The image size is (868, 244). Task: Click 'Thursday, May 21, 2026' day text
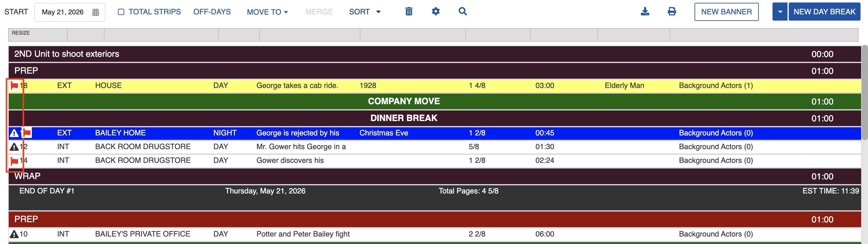coord(265,191)
